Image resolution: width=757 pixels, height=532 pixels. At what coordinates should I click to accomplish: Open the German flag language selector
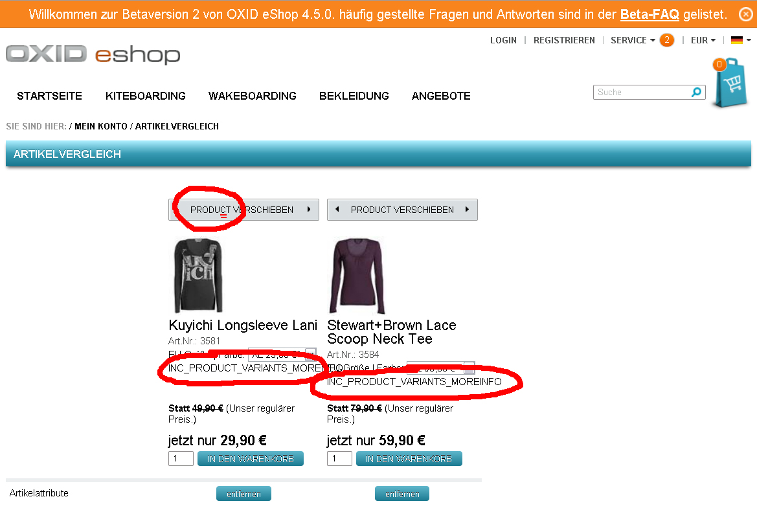click(x=741, y=40)
